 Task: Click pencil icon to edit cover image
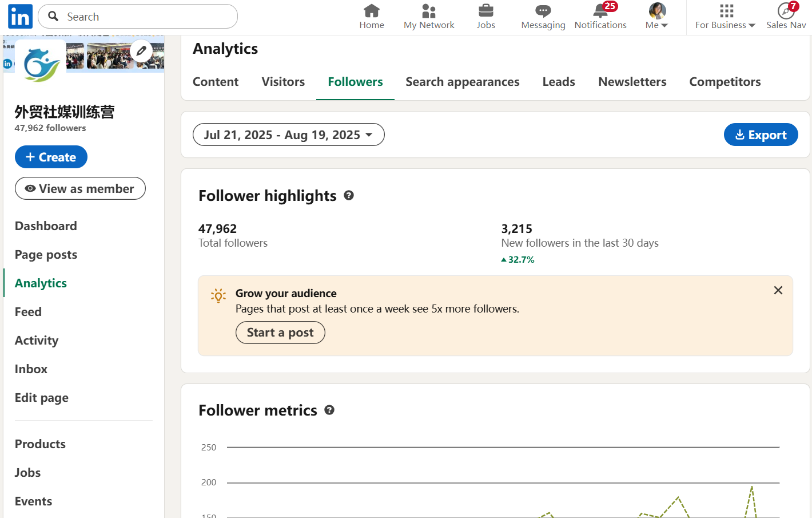point(141,52)
